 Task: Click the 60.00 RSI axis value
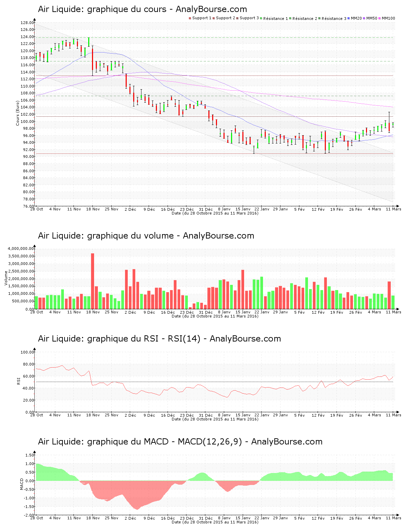28,376
